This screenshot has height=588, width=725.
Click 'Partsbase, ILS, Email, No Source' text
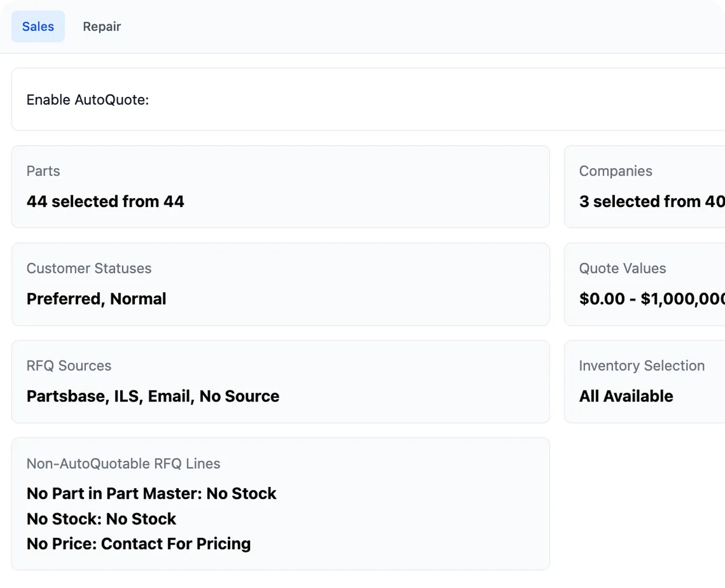tap(152, 396)
